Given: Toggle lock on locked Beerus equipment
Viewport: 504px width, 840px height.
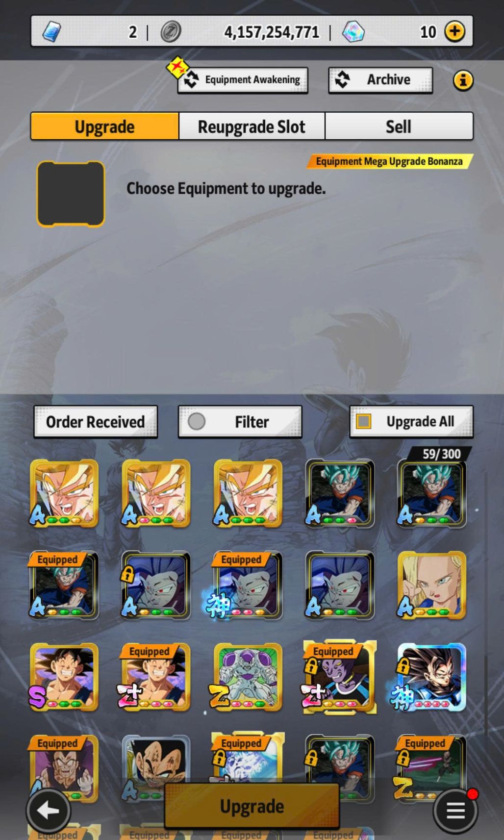Looking at the screenshot, I should [310, 666].
